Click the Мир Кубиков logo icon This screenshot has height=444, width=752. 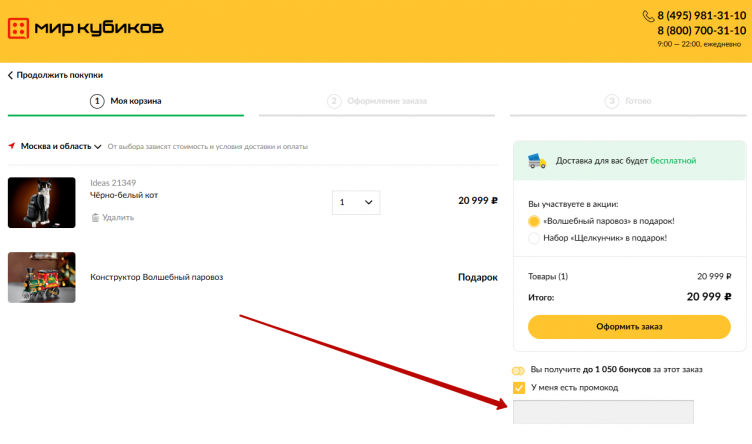19,29
